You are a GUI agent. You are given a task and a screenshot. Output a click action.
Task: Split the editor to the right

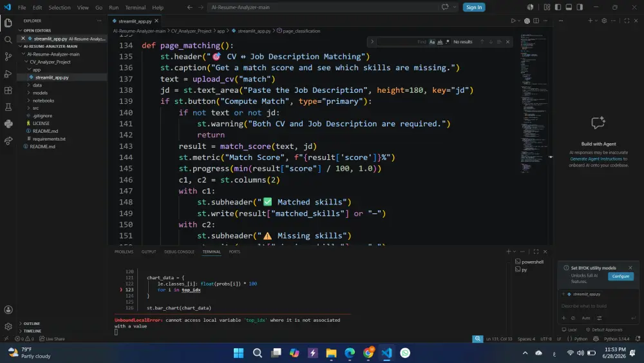pyautogui.click(x=536, y=21)
